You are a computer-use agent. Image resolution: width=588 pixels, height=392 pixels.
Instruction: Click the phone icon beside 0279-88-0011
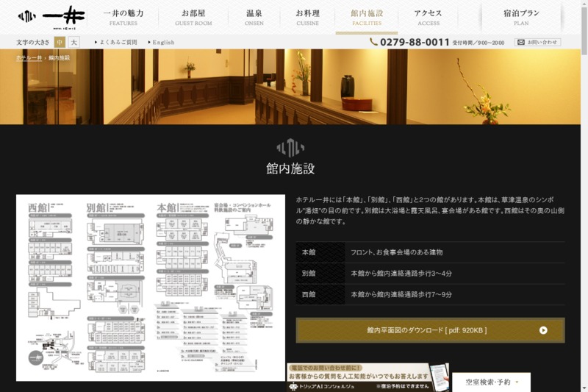tap(373, 43)
